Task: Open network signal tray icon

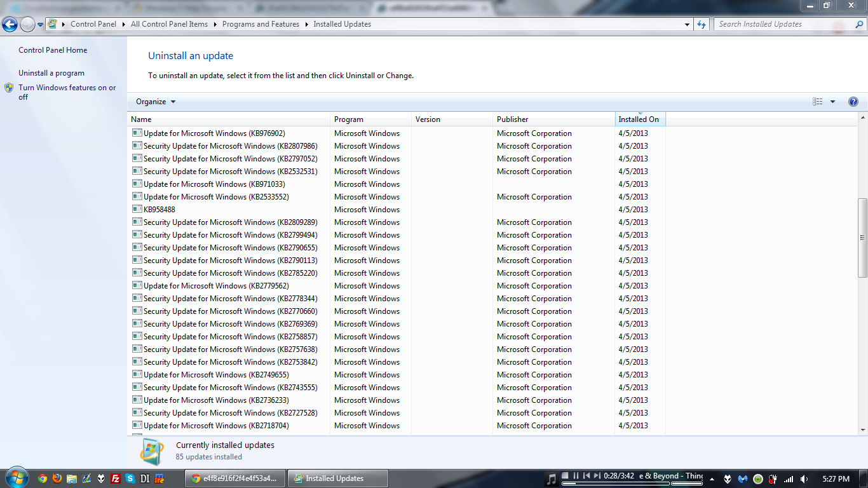Action: click(x=789, y=479)
